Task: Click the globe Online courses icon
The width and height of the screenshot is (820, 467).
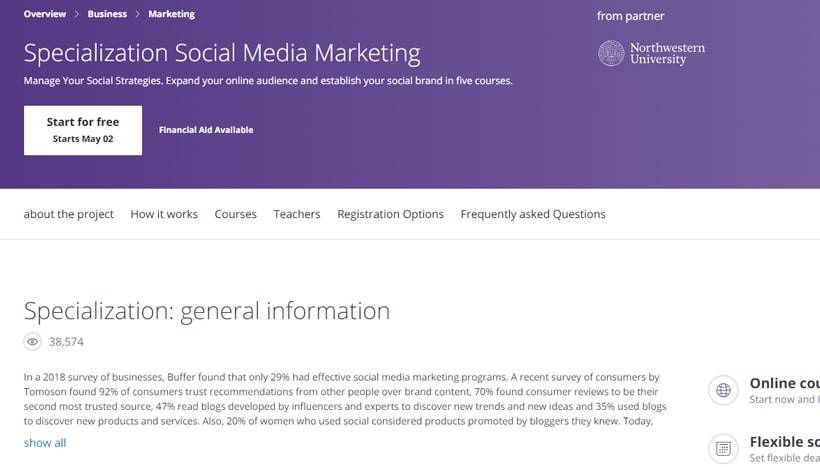Action: 724,389
